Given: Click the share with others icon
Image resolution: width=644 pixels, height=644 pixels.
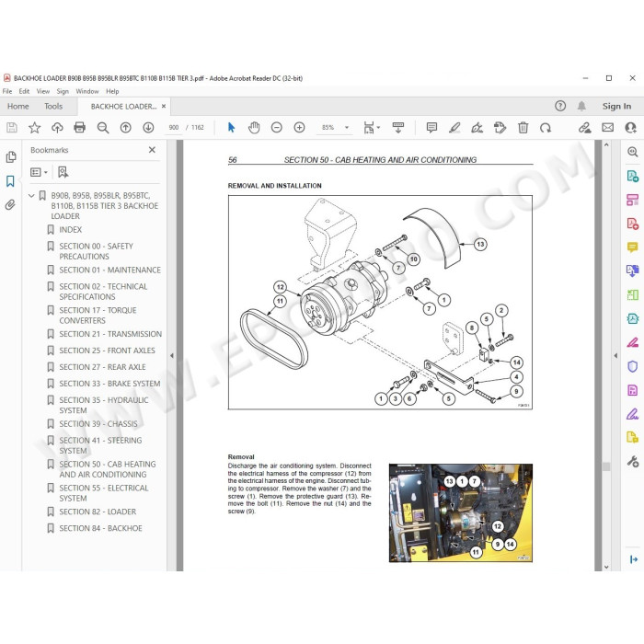Looking at the screenshot, I should (x=630, y=128).
